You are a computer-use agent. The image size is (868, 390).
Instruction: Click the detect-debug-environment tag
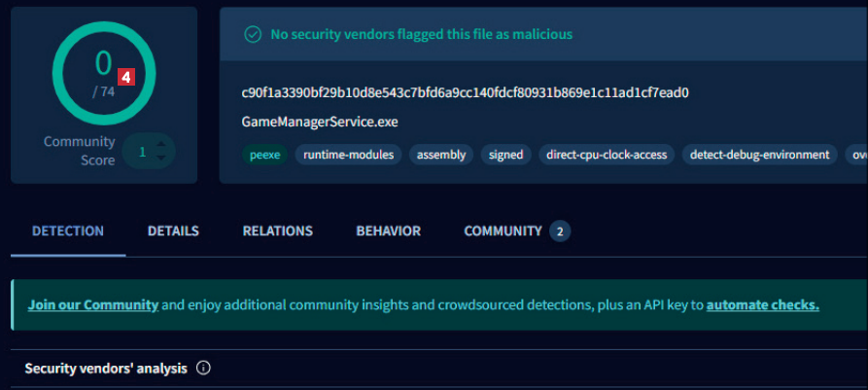(x=759, y=154)
